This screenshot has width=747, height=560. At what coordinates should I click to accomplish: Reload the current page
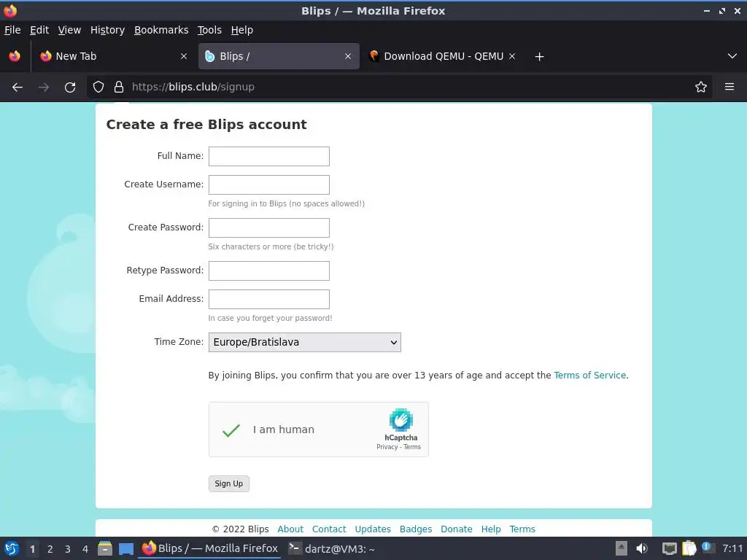[x=70, y=87]
